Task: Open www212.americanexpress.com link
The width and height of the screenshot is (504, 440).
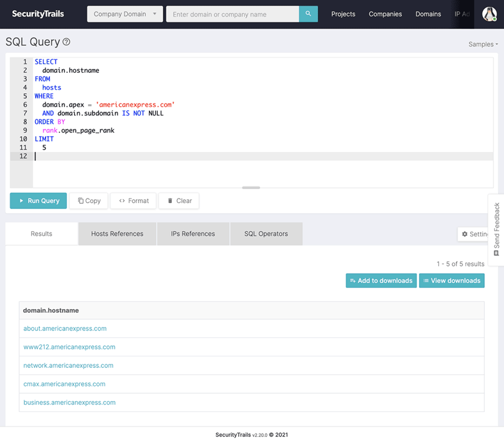Action: coord(69,347)
